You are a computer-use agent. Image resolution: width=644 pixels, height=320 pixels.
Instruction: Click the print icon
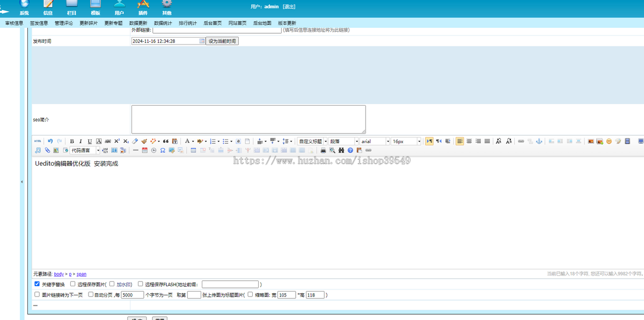pyautogui.click(x=323, y=150)
